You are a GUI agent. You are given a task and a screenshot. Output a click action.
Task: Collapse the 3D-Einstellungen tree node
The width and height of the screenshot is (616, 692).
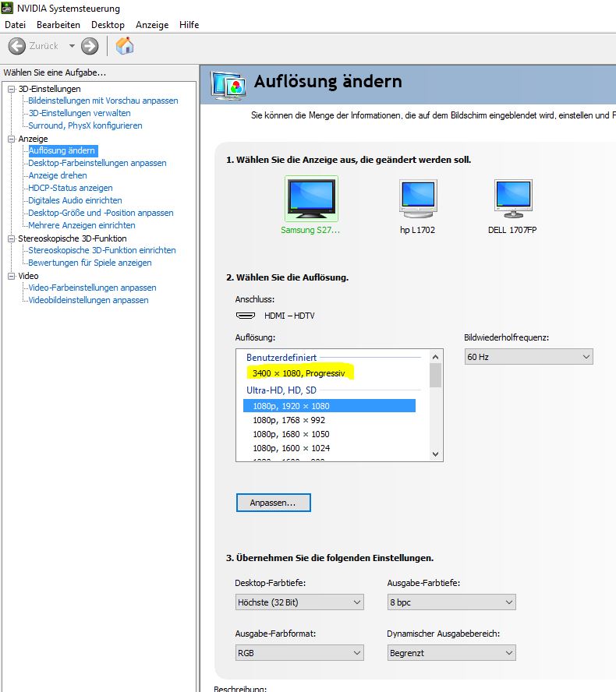(x=12, y=89)
